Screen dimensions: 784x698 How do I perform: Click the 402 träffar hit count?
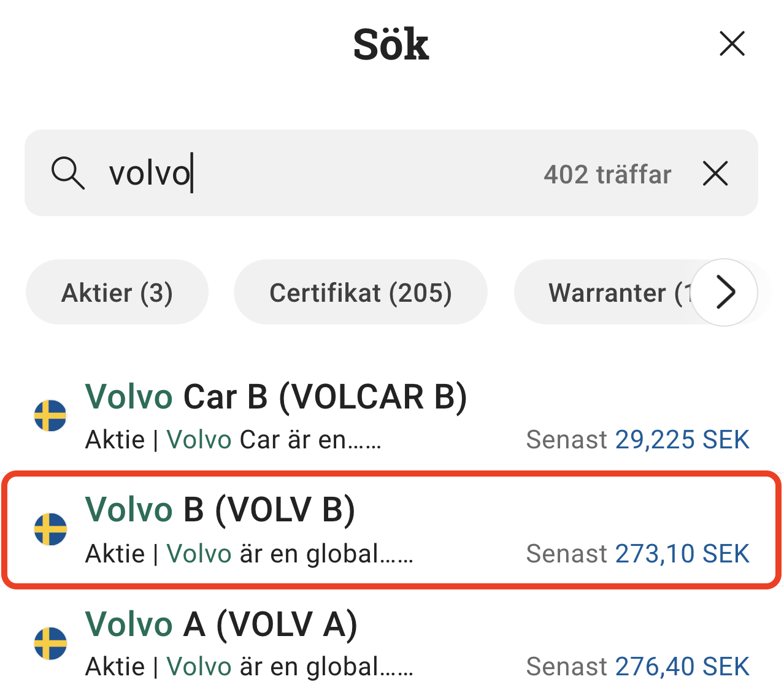pyautogui.click(x=607, y=174)
